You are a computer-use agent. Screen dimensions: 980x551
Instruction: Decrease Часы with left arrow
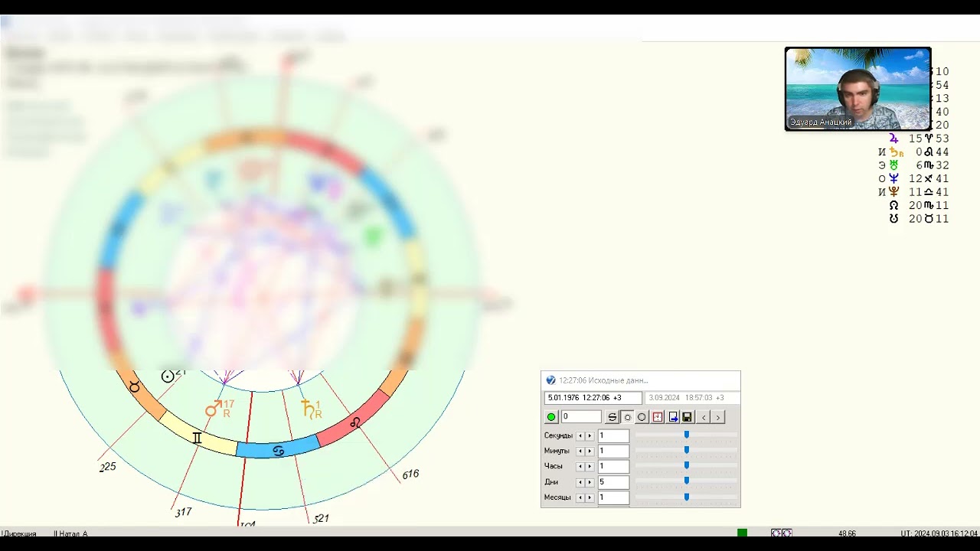tap(580, 466)
